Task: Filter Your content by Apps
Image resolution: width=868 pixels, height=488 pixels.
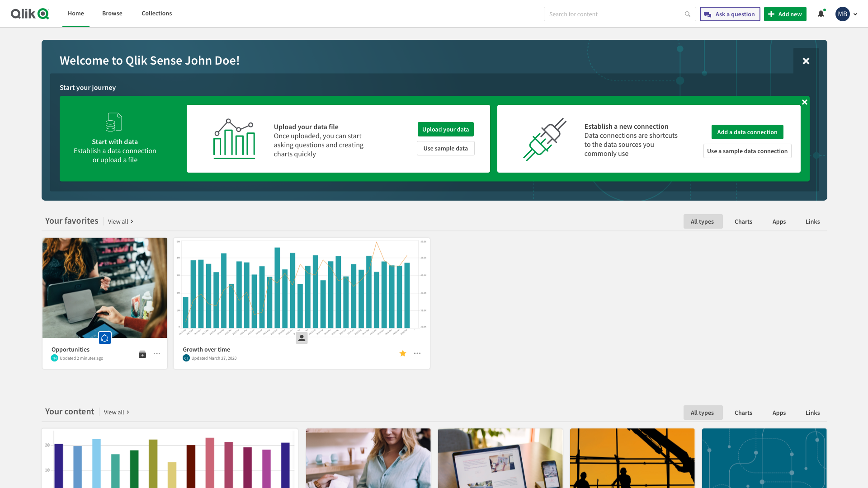Action: (779, 413)
